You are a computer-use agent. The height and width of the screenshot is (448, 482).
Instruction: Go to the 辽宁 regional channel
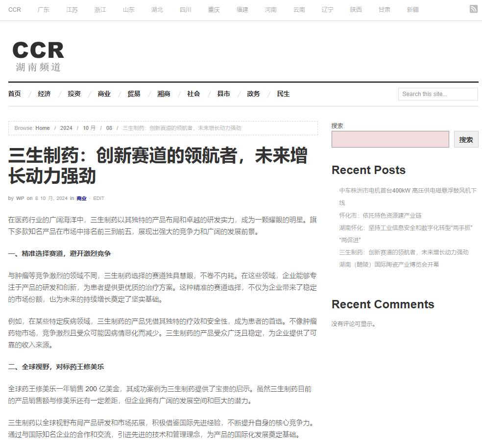coord(327,10)
